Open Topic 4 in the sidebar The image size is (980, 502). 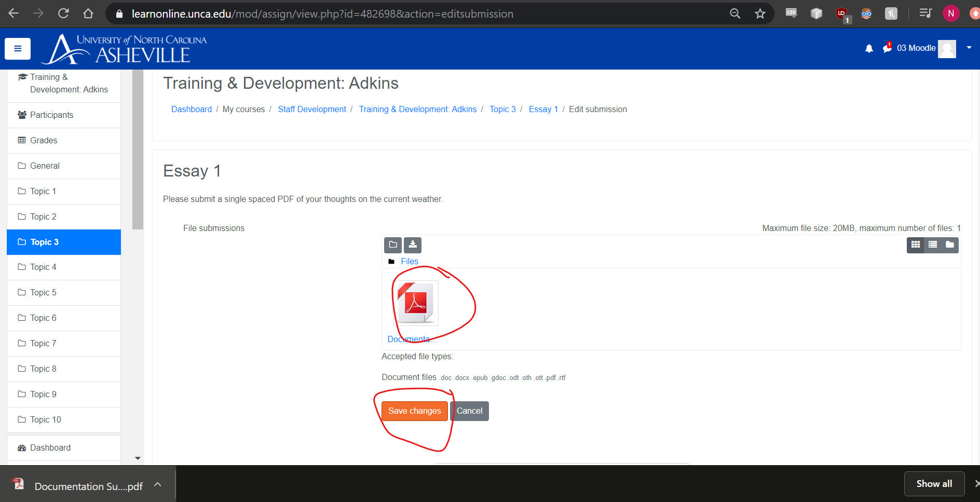click(x=43, y=267)
